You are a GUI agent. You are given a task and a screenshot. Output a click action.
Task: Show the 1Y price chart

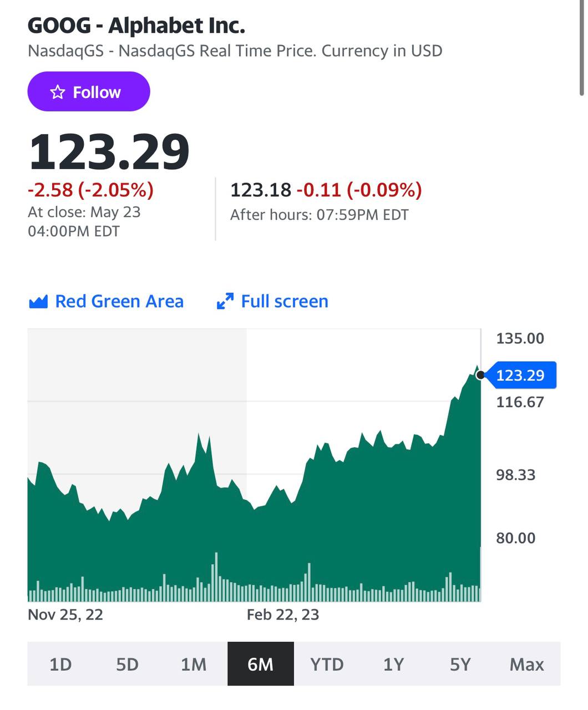pyautogui.click(x=393, y=664)
